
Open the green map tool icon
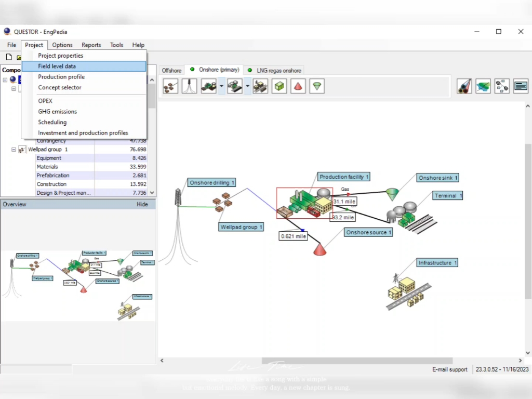(483, 86)
